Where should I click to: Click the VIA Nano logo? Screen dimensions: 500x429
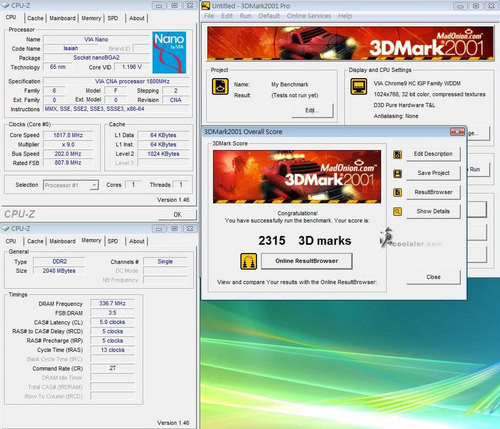tap(169, 52)
